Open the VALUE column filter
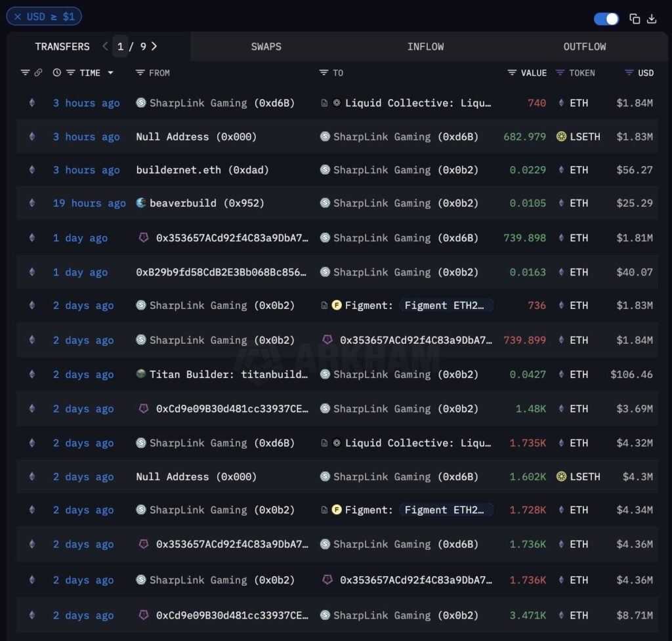The height and width of the screenshot is (641, 672). pyautogui.click(x=512, y=73)
